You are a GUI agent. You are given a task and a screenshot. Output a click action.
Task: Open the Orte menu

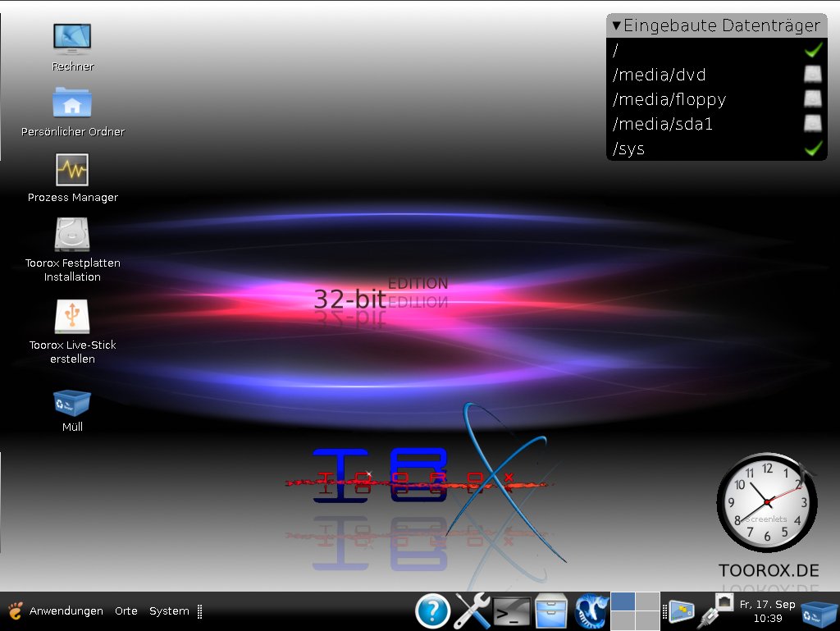coord(126,611)
